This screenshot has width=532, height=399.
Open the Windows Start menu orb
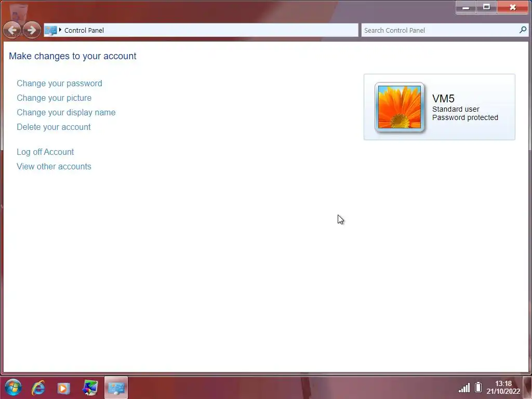(13, 388)
